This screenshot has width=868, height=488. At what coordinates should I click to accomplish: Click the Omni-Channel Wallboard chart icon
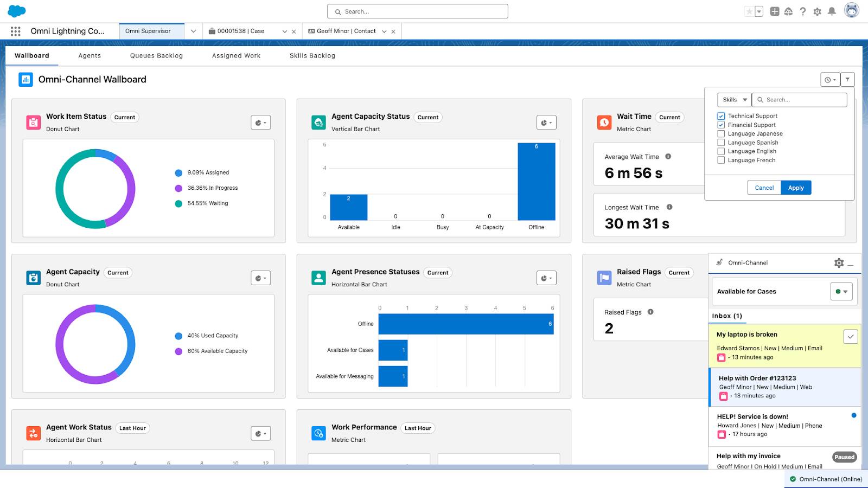[25, 80]
